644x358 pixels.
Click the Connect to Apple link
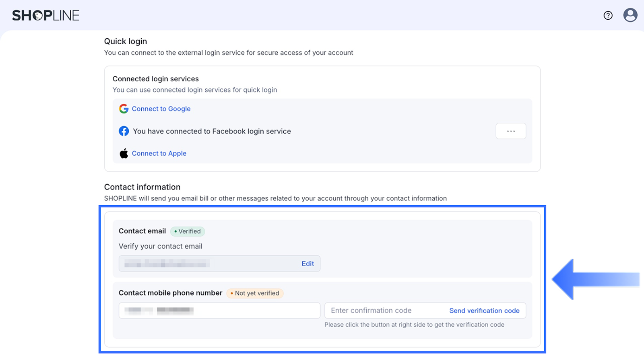[159, 154]
